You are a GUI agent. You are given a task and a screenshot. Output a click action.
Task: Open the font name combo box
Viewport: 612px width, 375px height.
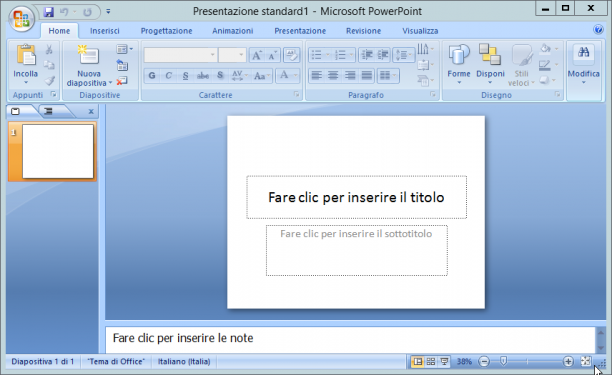coord(180,55)
